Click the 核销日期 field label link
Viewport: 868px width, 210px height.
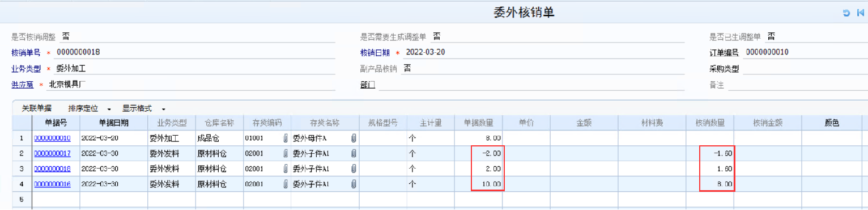(375, 53)
